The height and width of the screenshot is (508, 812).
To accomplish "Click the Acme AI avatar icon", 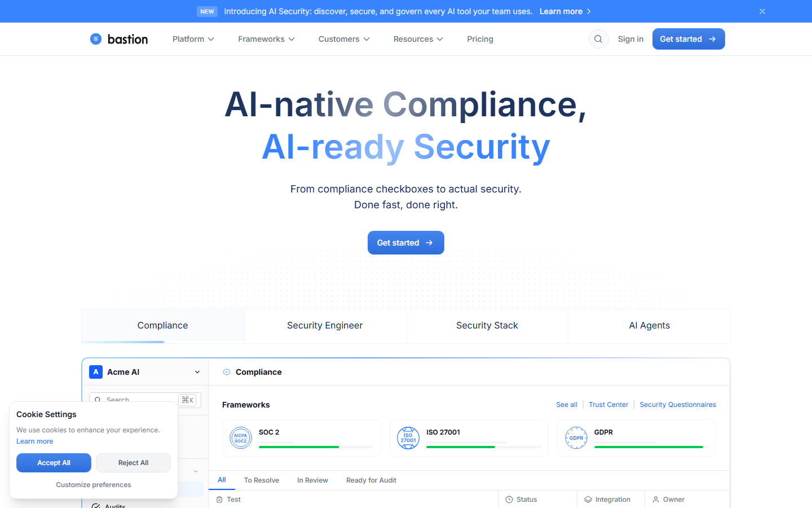I will click(96, 372).
